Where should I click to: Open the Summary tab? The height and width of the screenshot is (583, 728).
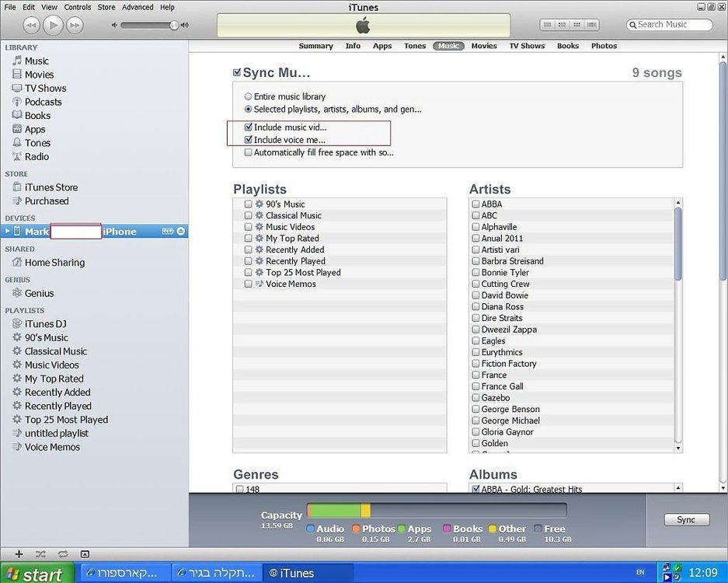pos(315,46)
